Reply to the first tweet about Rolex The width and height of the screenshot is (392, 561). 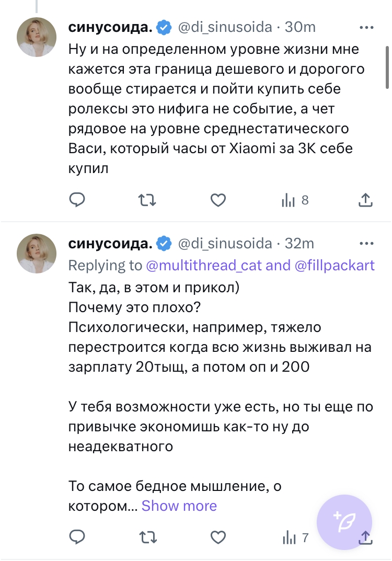77,200
